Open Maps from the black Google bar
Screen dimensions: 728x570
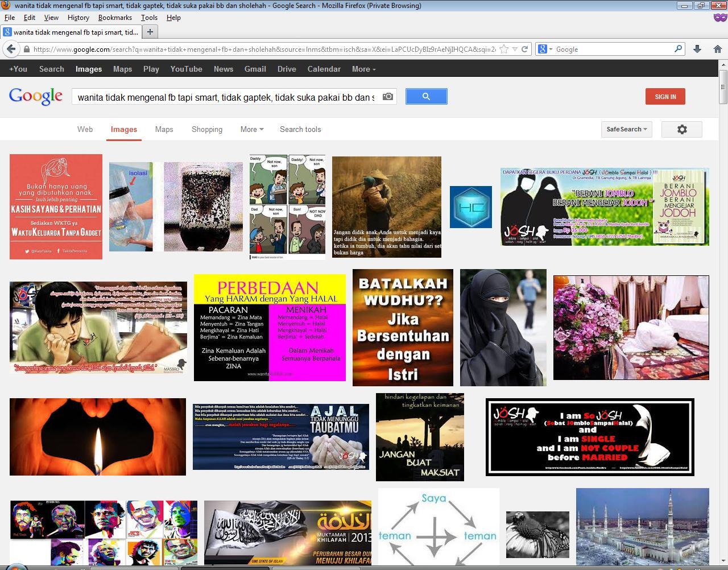tap(122, 69)
